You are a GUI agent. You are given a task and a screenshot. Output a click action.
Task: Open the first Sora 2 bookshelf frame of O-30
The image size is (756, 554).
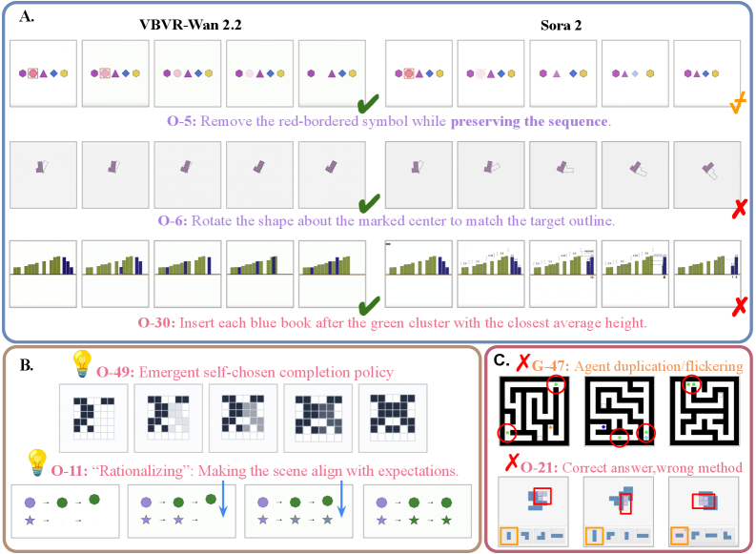click(419, 274)
